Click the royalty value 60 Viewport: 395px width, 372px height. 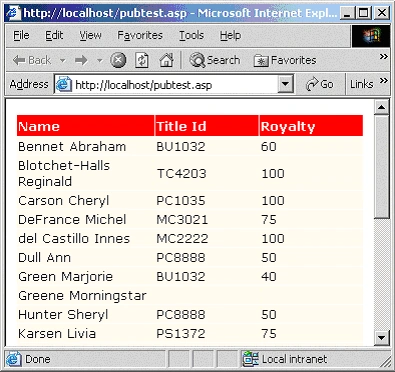pyautogui.click(x=269, y=146)
